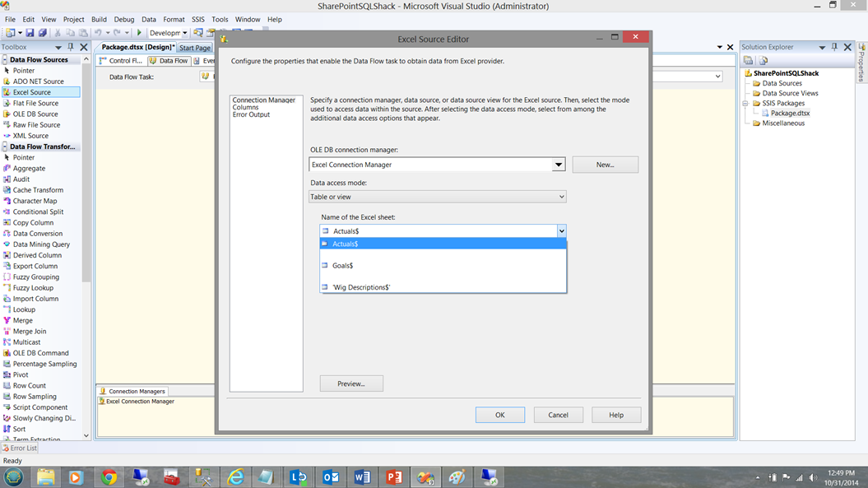This screenshot has width=868, height=488.
Task: Select Excel Connection Manager in Connection Managers pane
Action: point(137,401)
